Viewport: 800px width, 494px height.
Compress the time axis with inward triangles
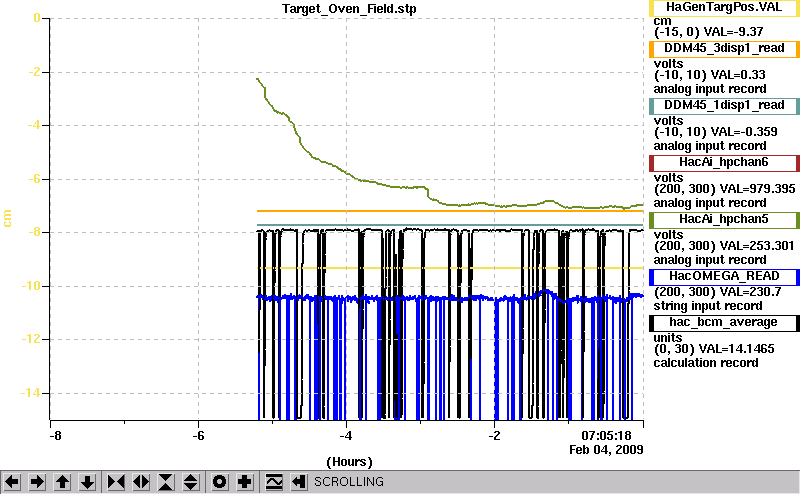pos(116,482)
